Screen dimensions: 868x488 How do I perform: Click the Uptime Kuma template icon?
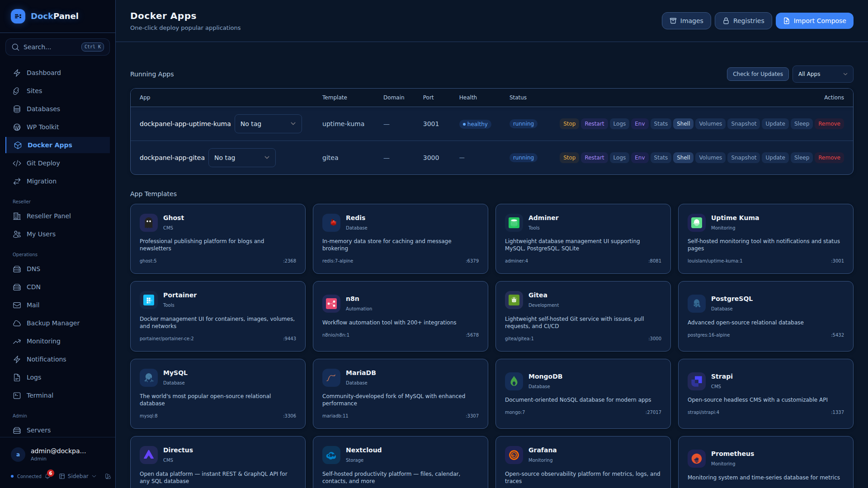pos(697,223)
